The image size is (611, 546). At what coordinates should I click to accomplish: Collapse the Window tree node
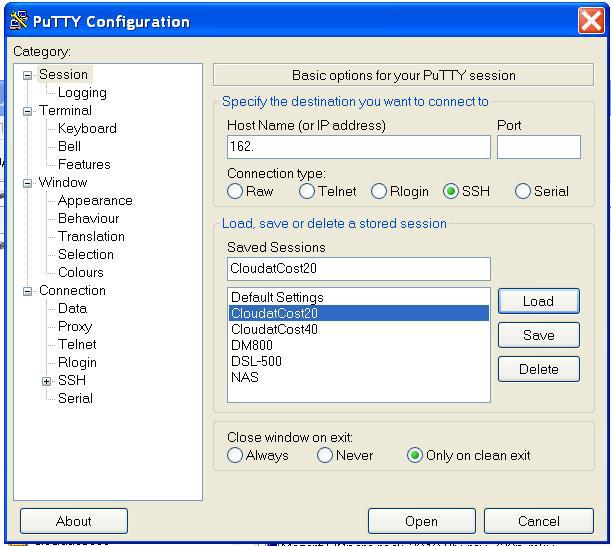click(27, 183)
